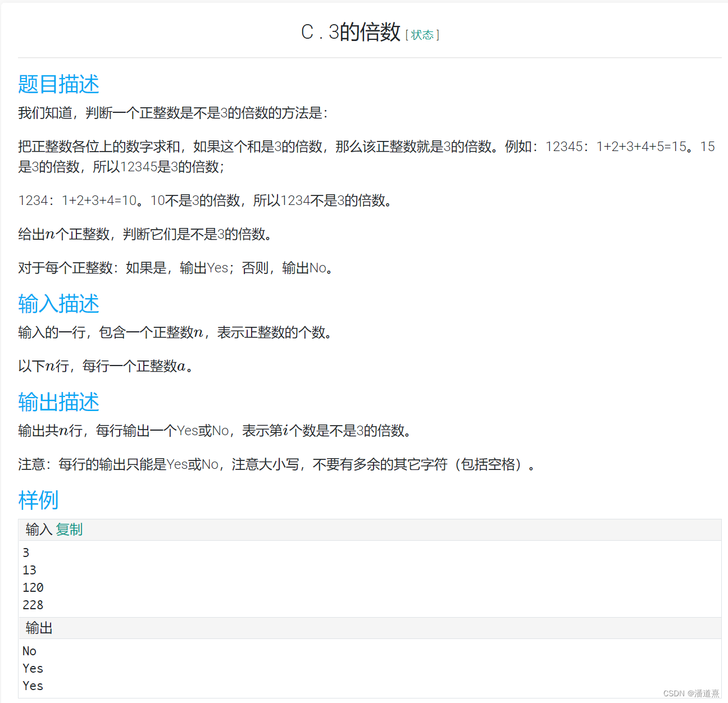Click the 输出 sample section label
728x703 pixels.
(x=39, y=628)
